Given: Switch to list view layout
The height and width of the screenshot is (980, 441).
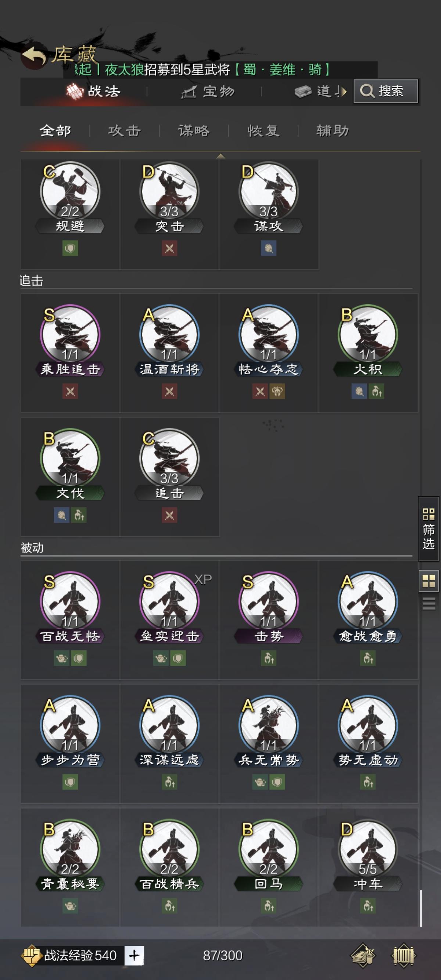Looking at the screenshot, I should tap(429, 604).
